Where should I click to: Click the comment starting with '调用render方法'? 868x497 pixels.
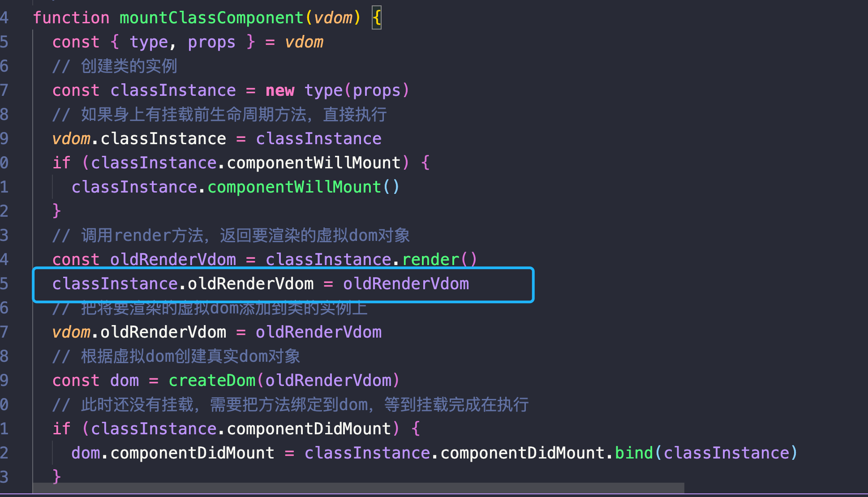(231, 236)
